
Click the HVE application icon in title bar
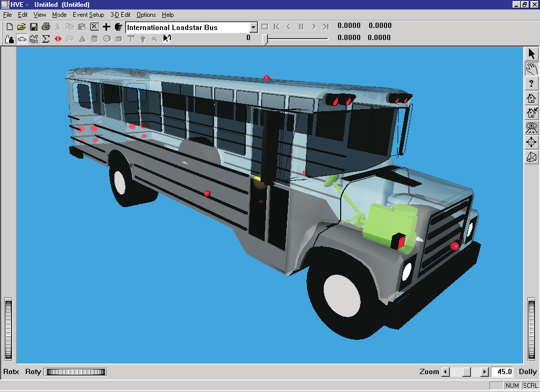click(x=5, y=4)
